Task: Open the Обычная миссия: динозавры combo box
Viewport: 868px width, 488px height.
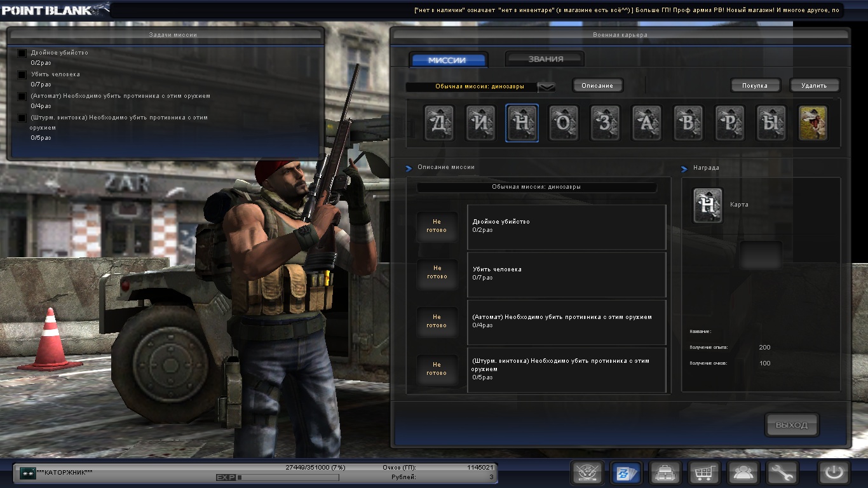Action: point(480,87)
